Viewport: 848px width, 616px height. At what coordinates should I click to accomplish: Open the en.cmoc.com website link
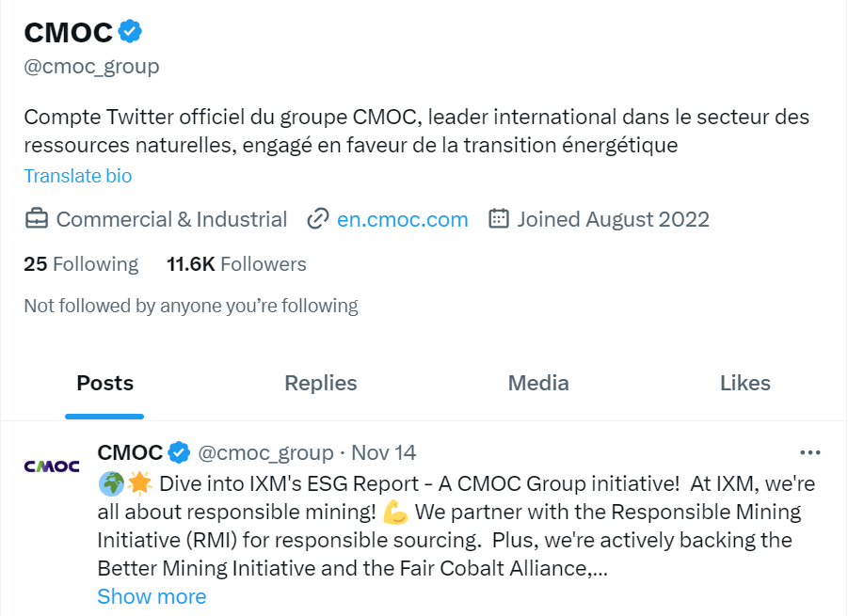coord(402,220)
